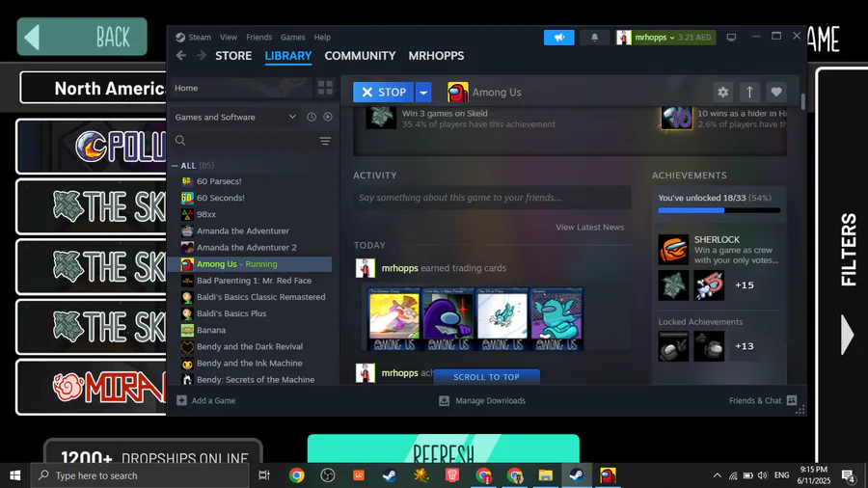This screenshot has height=488, width=868.
Task: Open Windows Start menu
Action: 14,475
